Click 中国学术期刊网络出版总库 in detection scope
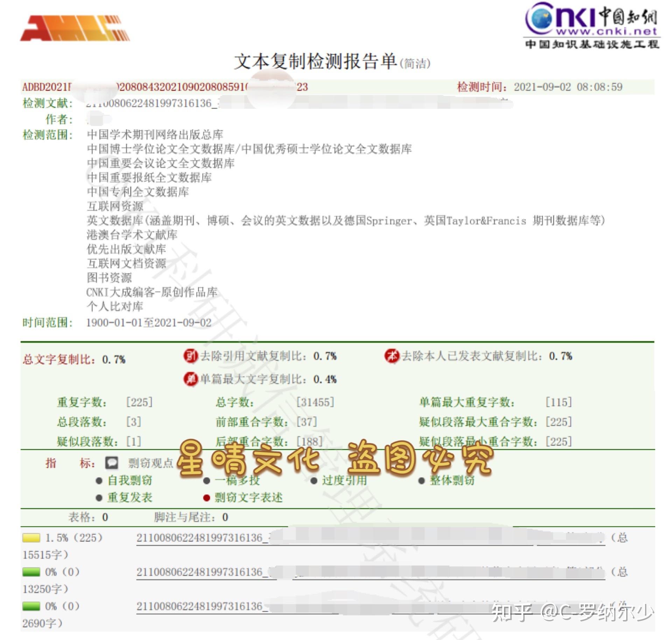The height and width of the screenshot is (640, 672). pyautogui.click(x=155, y=135)
